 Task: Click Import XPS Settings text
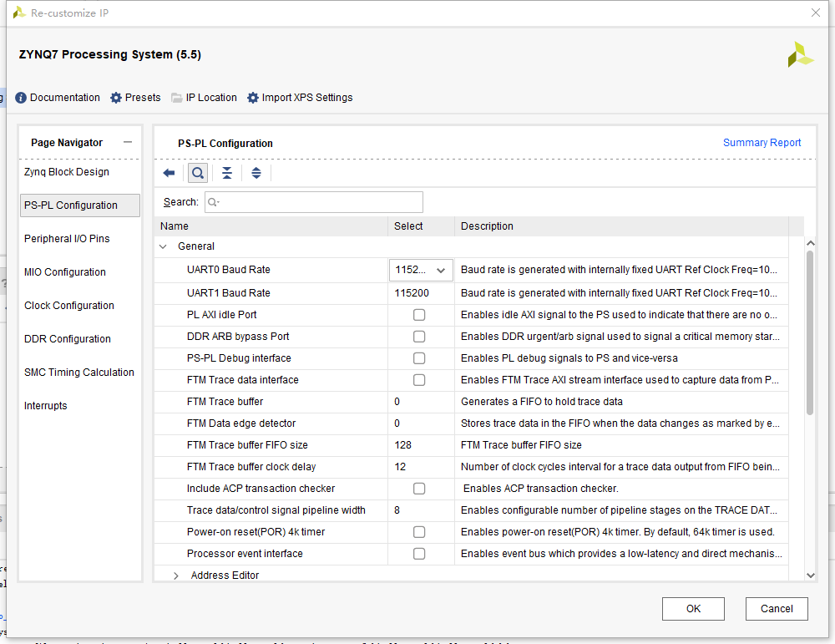[307, 98]
